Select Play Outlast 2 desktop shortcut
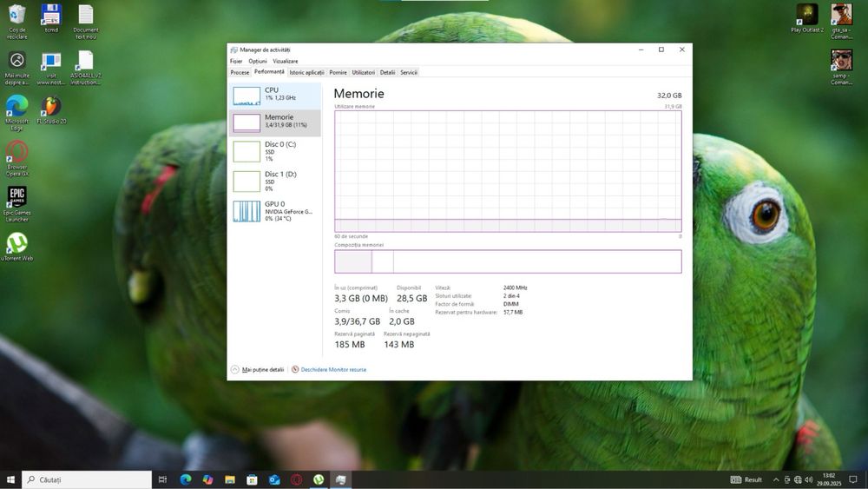The image size is (868, 489). click(x=807, y=19)
